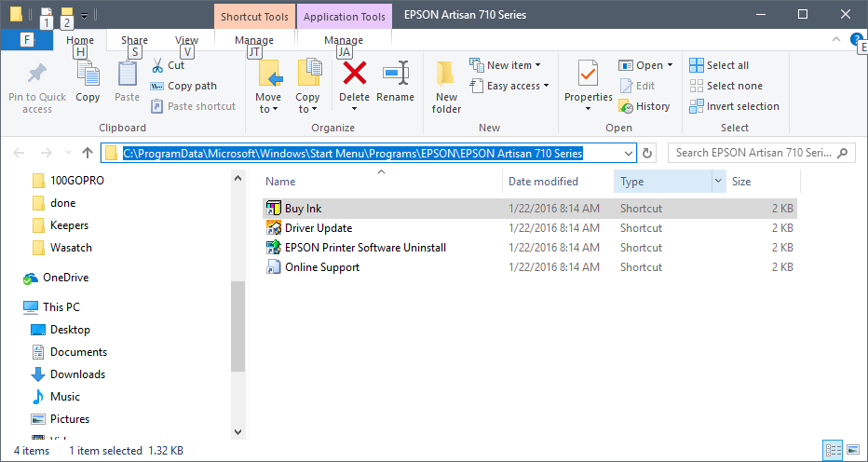Open the Recent locations dropdown arrow
This screenshot has height=462, width=868.
click(68, 153)
